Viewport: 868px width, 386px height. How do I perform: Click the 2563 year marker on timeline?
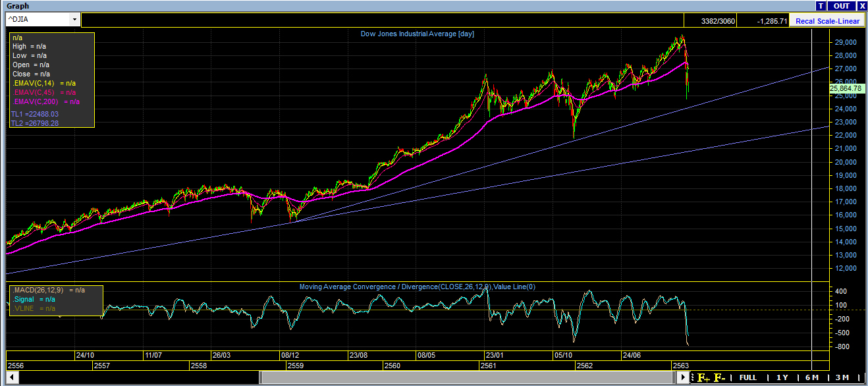[x=680, y=365]
